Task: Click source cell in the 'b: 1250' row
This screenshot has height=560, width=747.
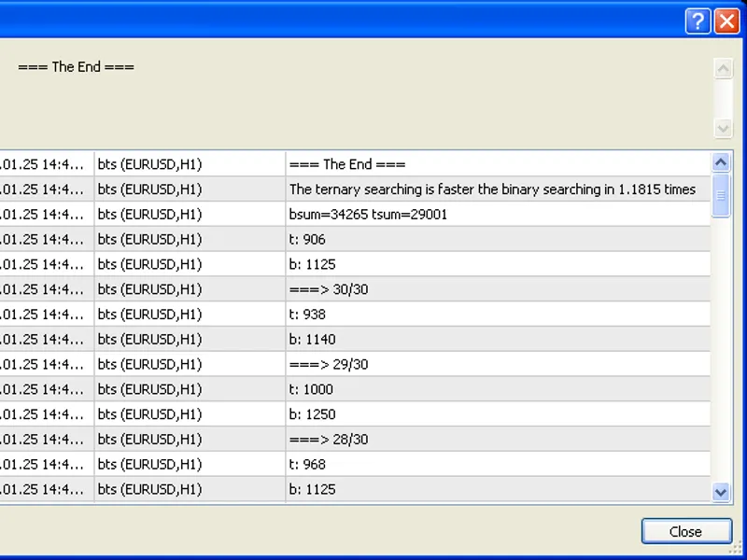Action: click(190, 414)
